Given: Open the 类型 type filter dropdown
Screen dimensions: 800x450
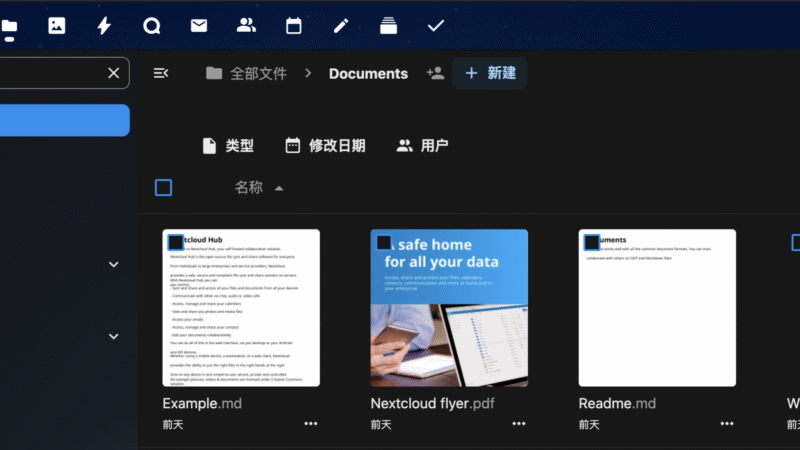Looking at the screenshot, I should coord(228,146).
